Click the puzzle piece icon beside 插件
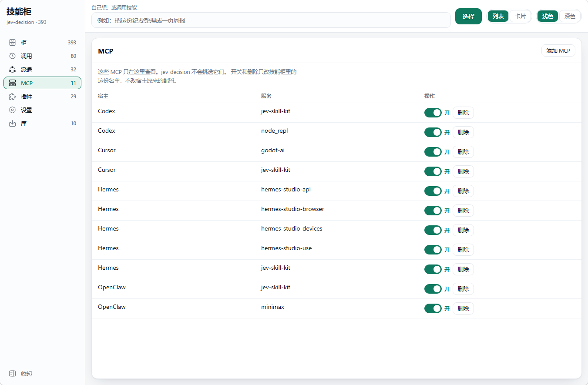The image size is (588, 385). pos(12,97)
